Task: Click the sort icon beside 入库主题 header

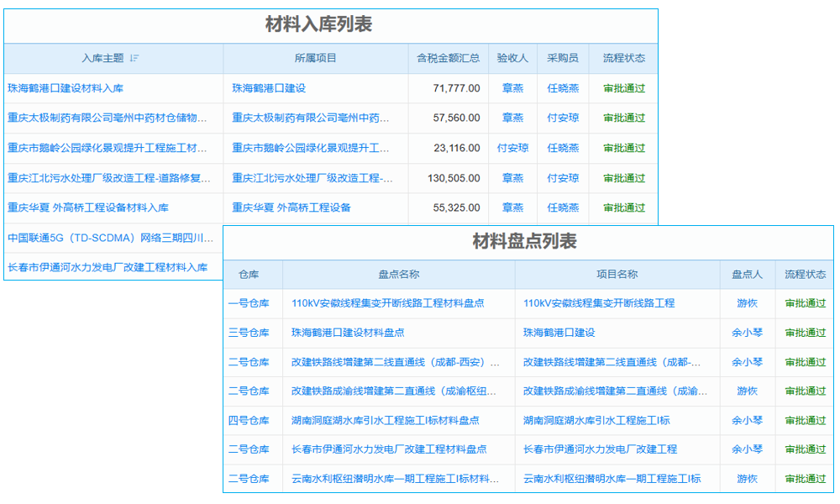Action: tap(134, 58)
